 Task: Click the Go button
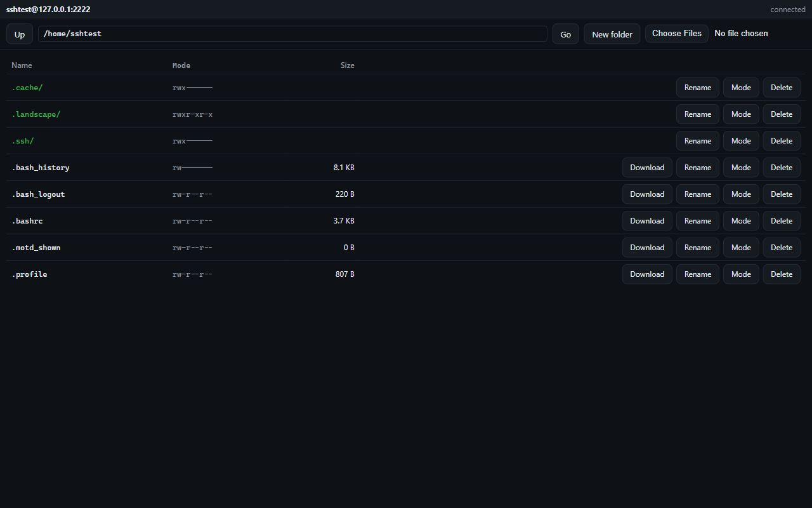point(566,34)
